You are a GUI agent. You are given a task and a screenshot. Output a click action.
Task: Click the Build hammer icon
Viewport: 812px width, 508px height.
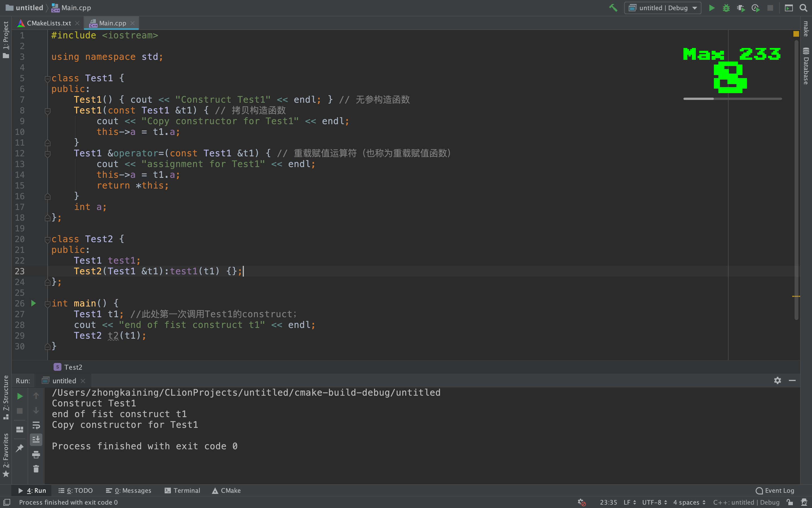[613, 8]
